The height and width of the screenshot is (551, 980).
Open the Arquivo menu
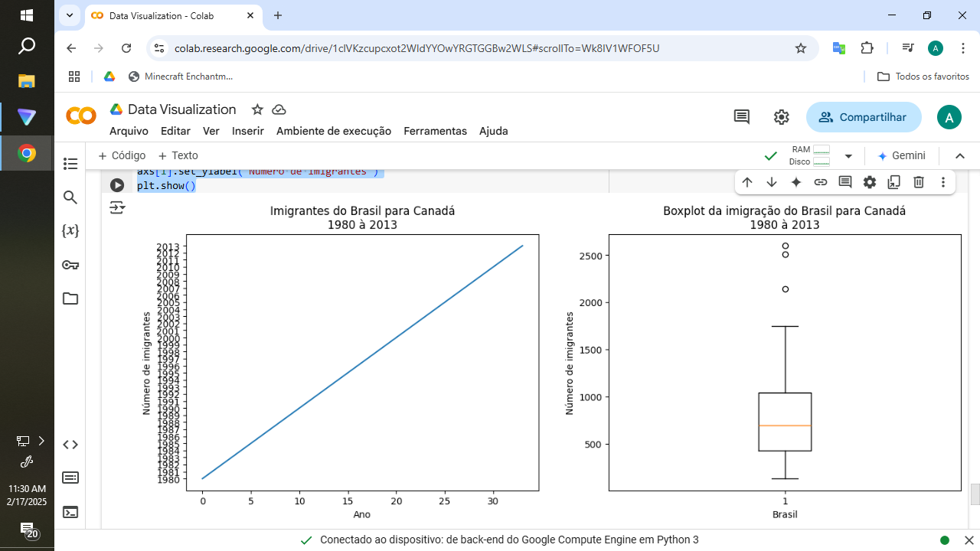(129, 131)
